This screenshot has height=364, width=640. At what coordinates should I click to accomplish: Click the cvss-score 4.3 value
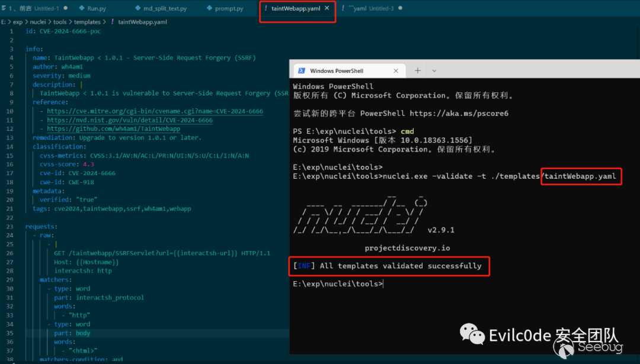pos(88,165)
